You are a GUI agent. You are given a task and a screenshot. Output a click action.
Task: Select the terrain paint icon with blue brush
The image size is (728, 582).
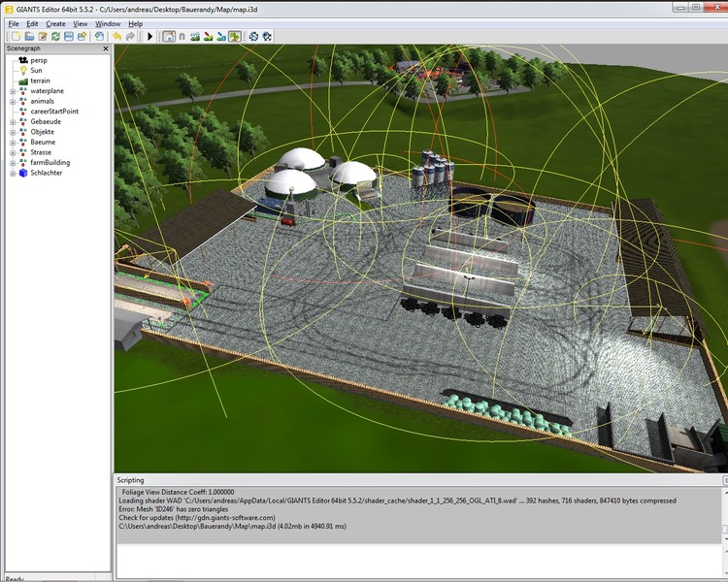coord(221,36)
